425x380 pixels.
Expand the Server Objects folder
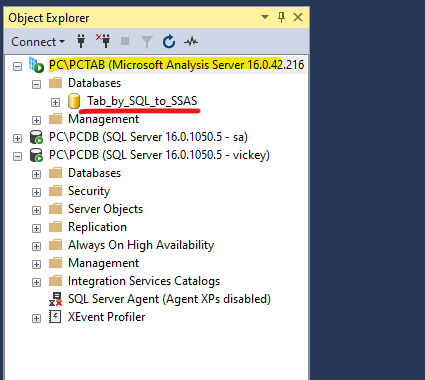tap(36, 210)
